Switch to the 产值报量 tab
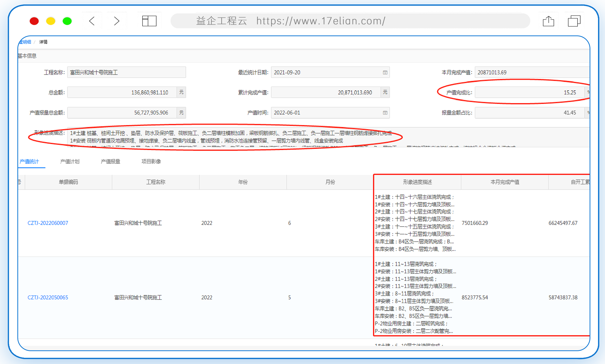The image size is (605, 364). click(110, 161)
